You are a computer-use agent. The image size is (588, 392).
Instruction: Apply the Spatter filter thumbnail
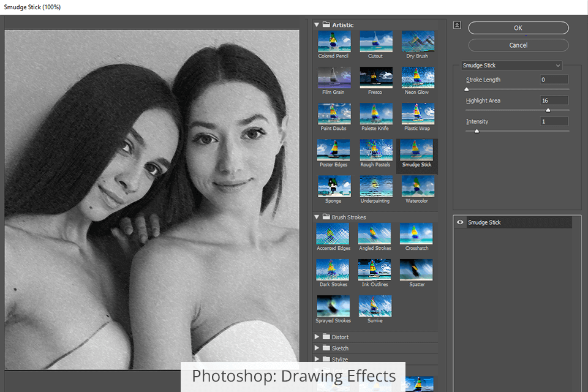tap(417, 269)
